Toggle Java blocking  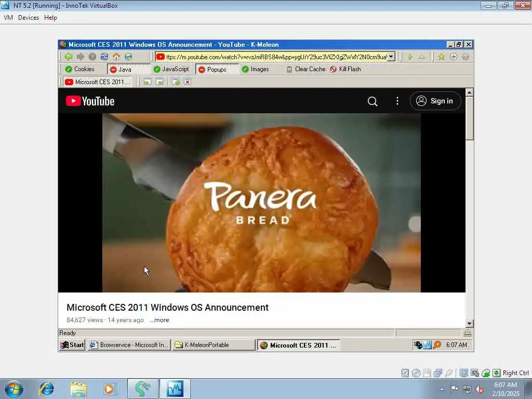point(129,69)
